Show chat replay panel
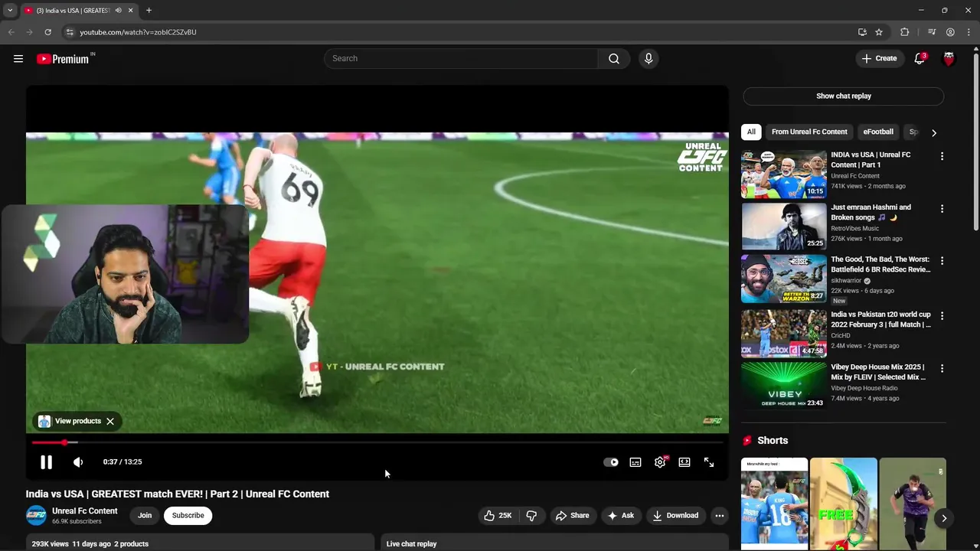 (843, 96)
